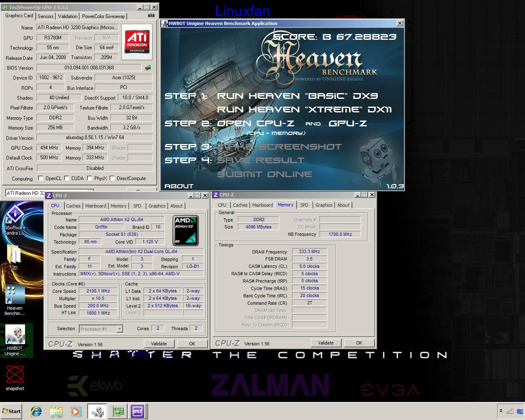
Task: Select Graphics Card tab in GPU-Z
Action: click(19, 16)
